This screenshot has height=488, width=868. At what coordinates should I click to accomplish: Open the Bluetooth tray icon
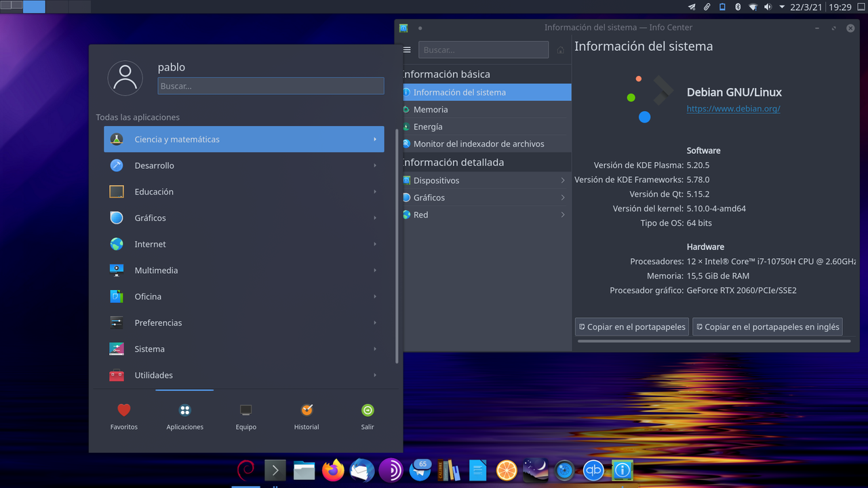(x=738, y=7)
